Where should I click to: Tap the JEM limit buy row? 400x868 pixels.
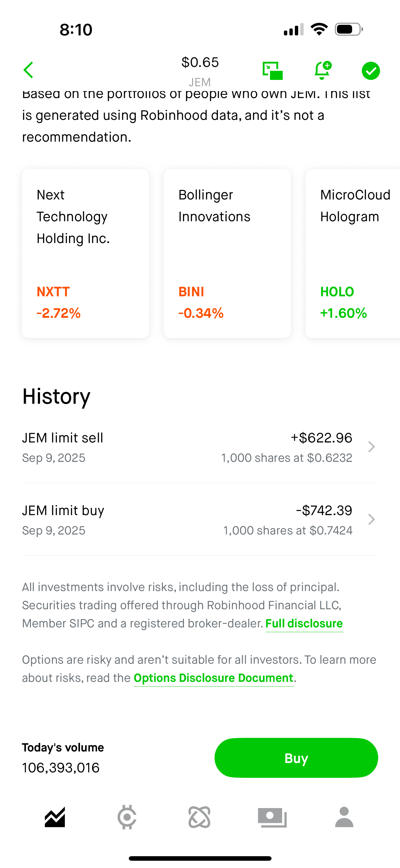tap(187, 520)
